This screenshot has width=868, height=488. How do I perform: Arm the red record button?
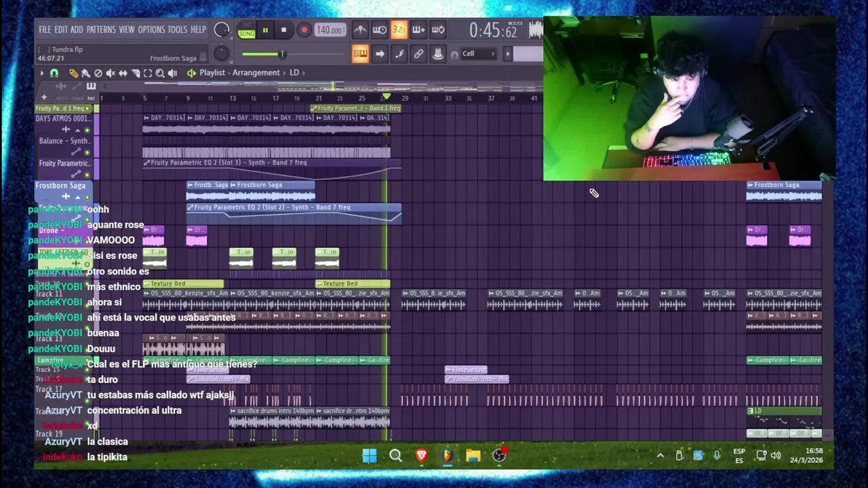(x=304, y=30)
